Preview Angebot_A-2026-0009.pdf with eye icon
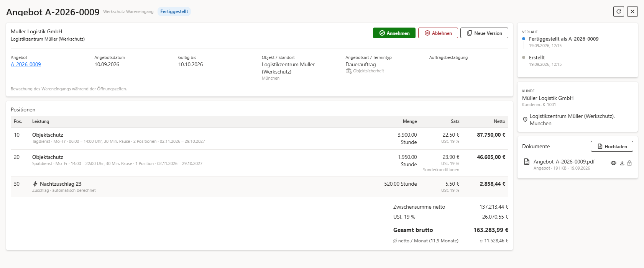 point(613,163)
